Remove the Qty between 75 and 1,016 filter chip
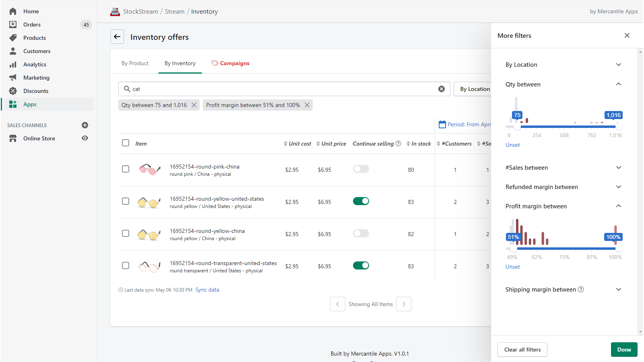The height and width of the screenshot is (362, 644). coord(194,105)
